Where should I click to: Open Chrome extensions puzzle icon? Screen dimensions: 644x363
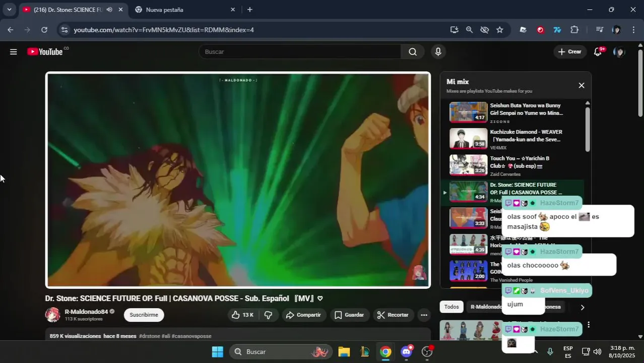574,30
